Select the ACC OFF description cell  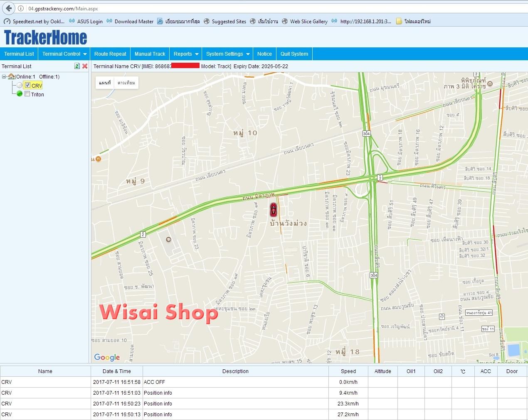(x=235, y=382)
